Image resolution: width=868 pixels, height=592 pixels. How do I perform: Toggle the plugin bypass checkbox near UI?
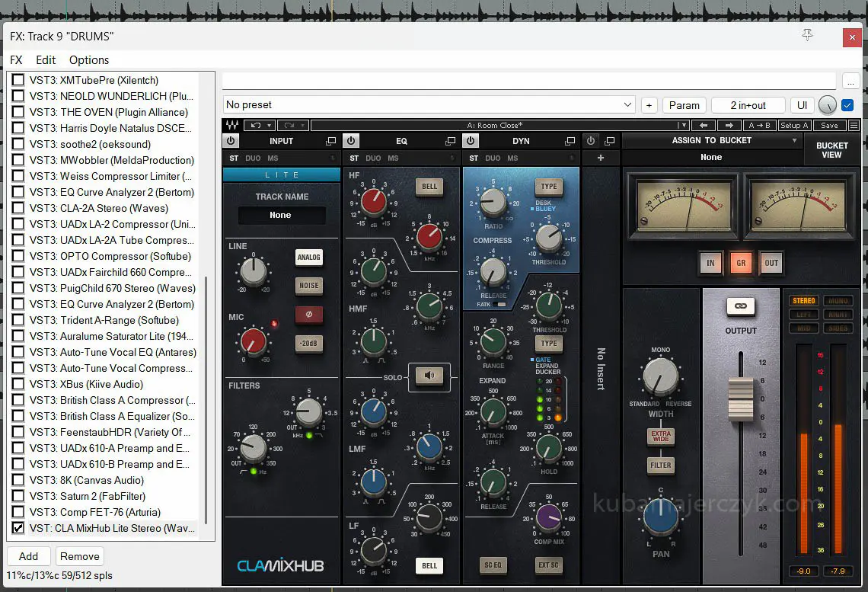tap(847, 105)
